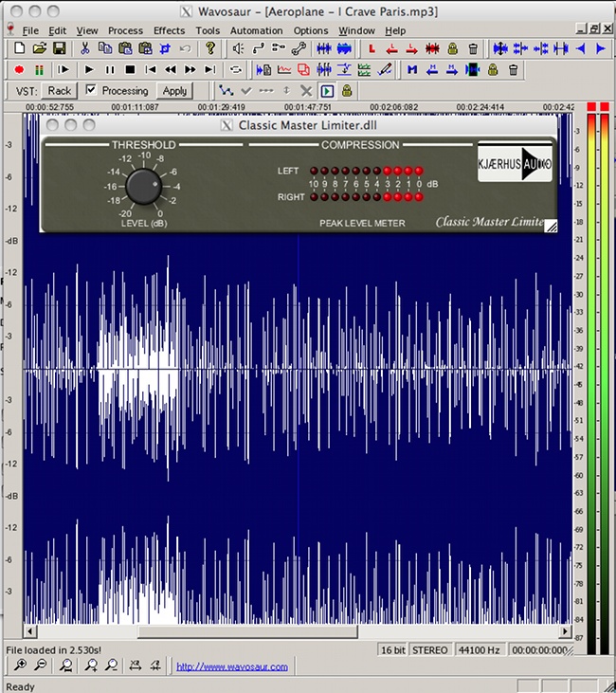
Task: Click the Apply button
Action: pos(174,91)
